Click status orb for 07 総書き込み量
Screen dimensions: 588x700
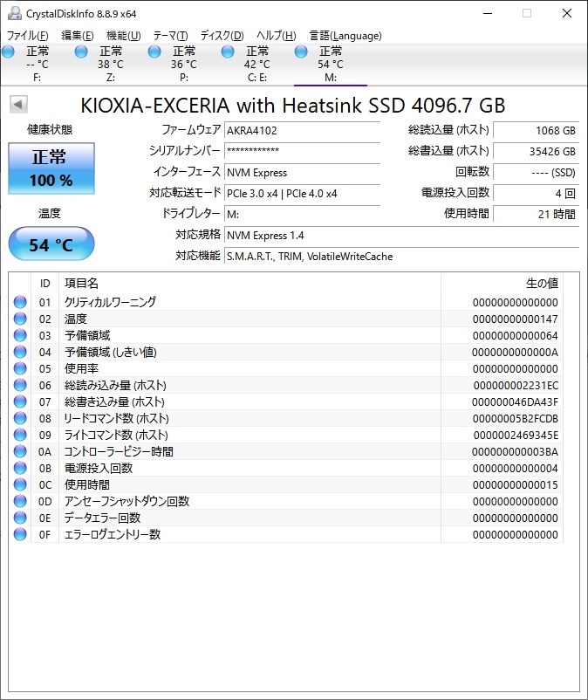point(20,401)
